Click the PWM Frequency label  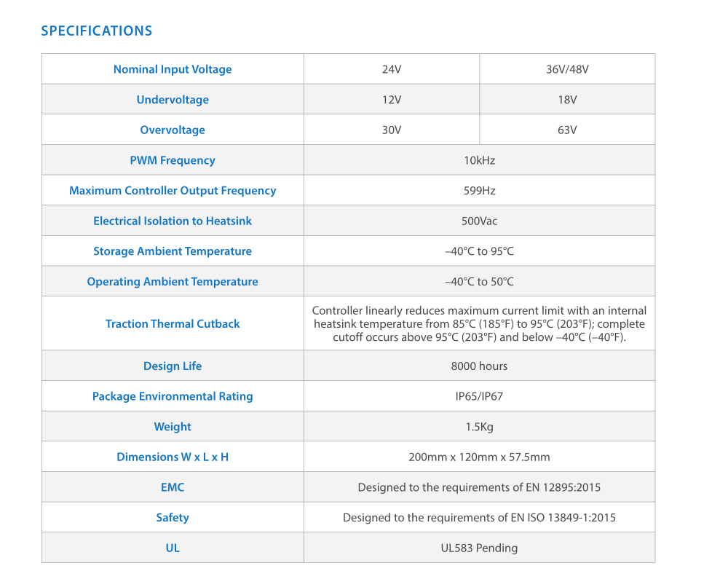pos(173,160)
